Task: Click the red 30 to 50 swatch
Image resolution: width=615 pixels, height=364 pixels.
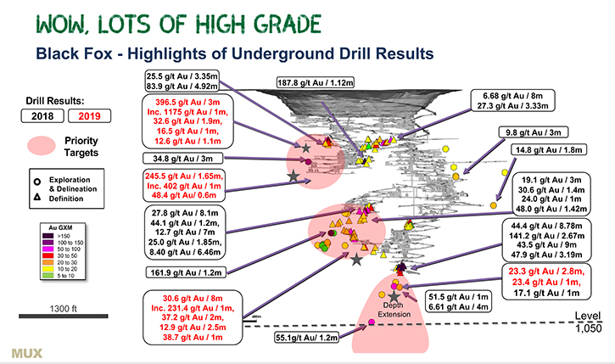Action: (48, 255)
